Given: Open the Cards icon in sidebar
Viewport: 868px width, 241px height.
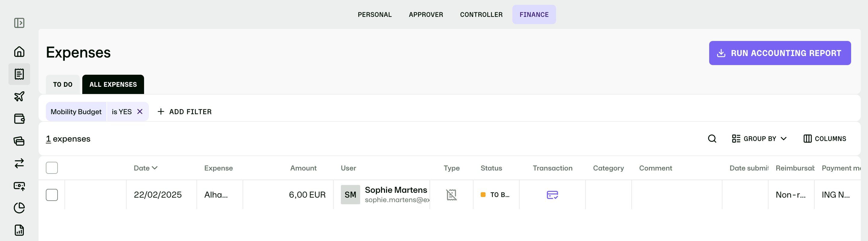Looking at the screenshot, I should click(x=19, y=141).
